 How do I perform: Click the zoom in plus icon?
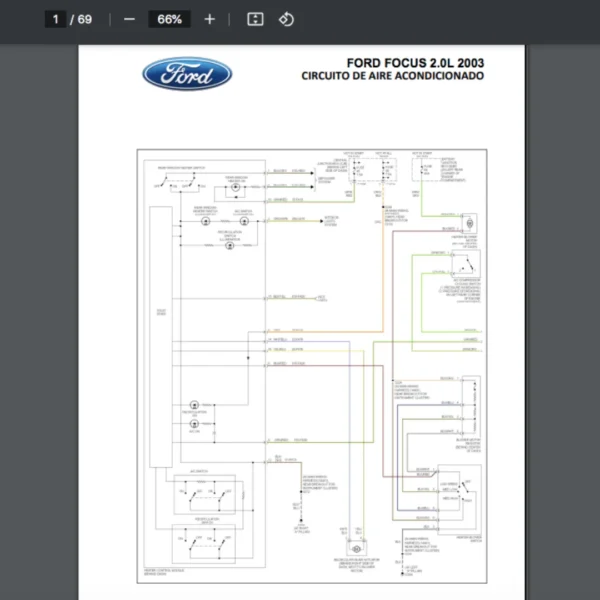pyautogui.click(x=209, y=19)
